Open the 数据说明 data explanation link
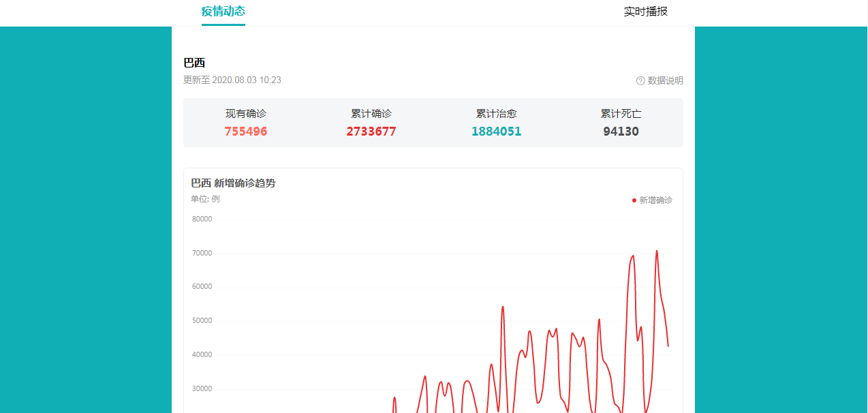 pyautogui.click(x=665, y=80)
